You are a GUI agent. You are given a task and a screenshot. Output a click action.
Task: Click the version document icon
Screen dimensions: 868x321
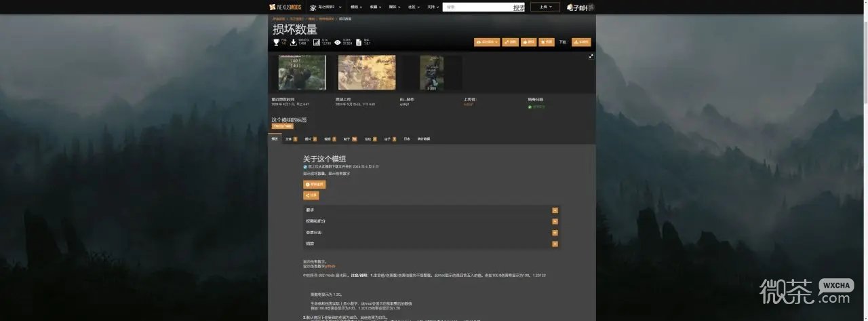pos(359,42)
